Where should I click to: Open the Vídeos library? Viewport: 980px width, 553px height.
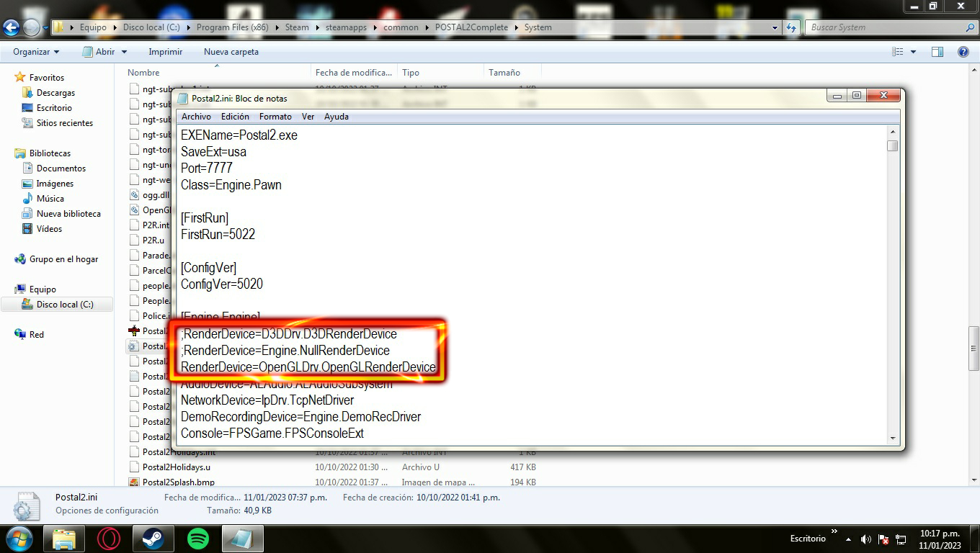point(49,229)
